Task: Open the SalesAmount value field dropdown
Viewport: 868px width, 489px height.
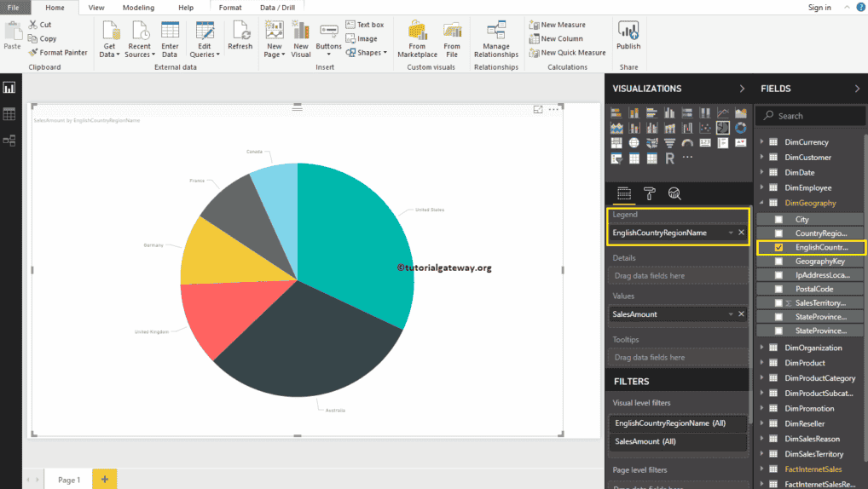Action: 731,314
